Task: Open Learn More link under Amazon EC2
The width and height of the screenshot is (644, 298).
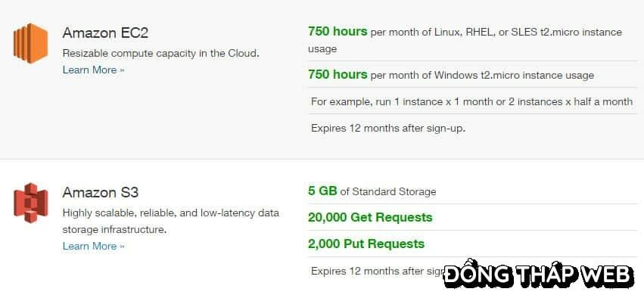Action: (x=93, y=70)
